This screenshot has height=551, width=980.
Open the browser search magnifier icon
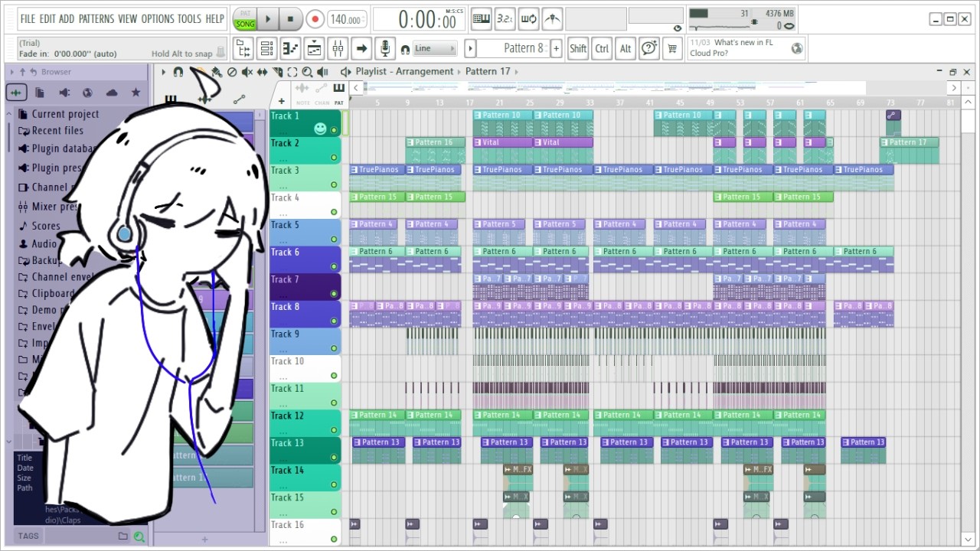139,536
